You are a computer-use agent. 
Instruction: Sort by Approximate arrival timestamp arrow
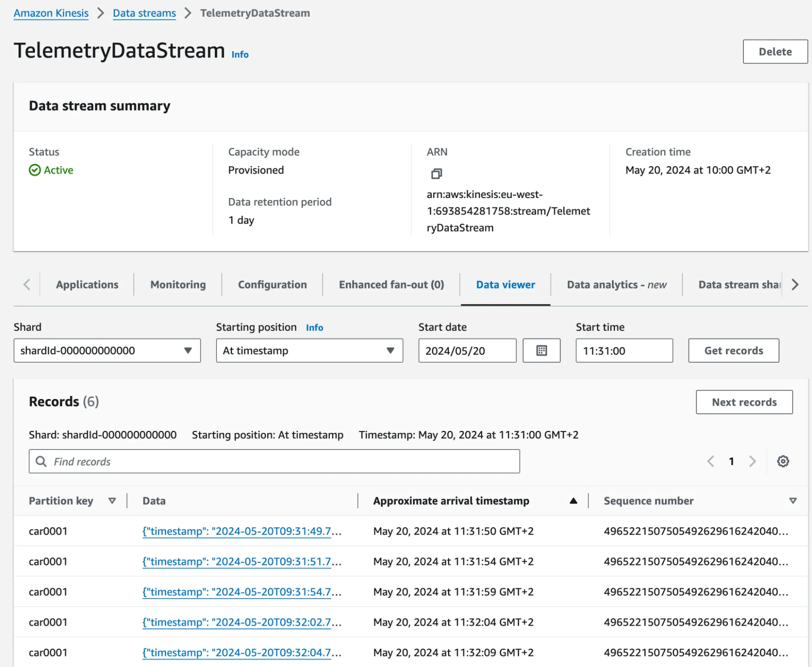click(x=573, y=501)
